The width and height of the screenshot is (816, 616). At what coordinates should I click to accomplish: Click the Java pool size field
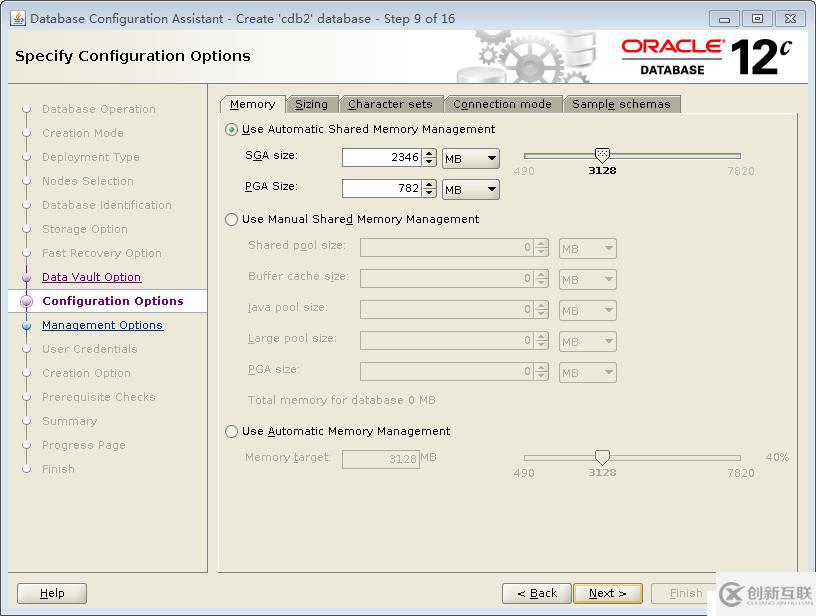tap(447, 310)
